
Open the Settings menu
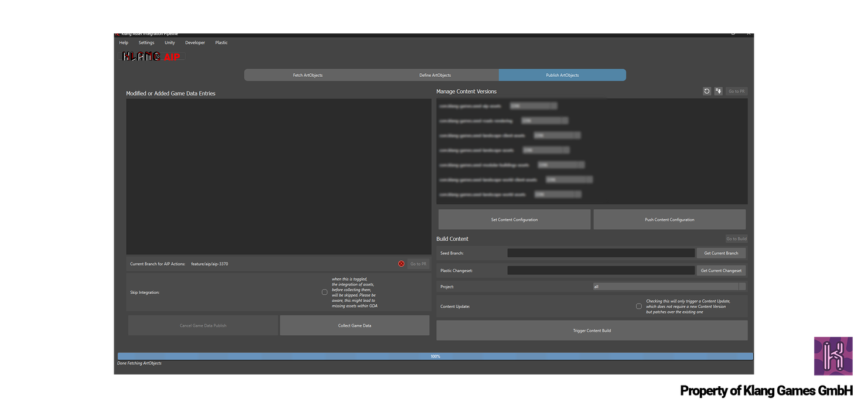146,43
